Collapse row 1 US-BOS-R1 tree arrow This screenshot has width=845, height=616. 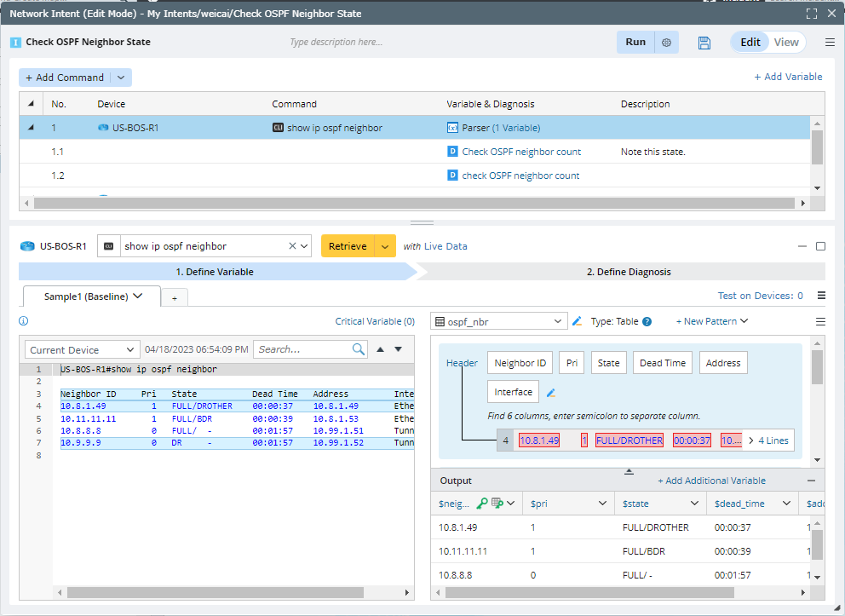click(x=32, y=128)
